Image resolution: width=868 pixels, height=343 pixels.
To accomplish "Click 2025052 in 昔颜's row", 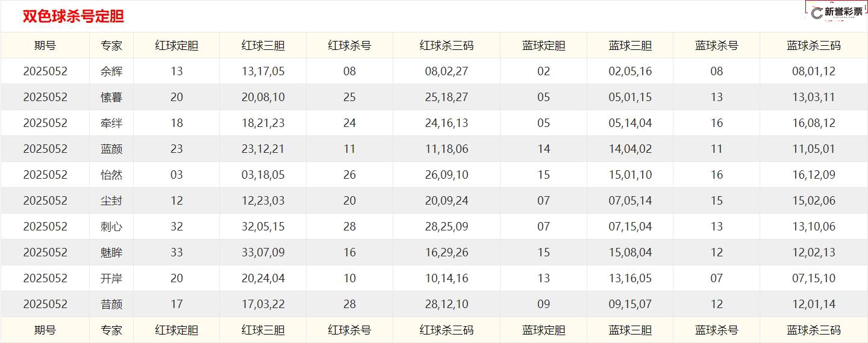I will 45,304.
